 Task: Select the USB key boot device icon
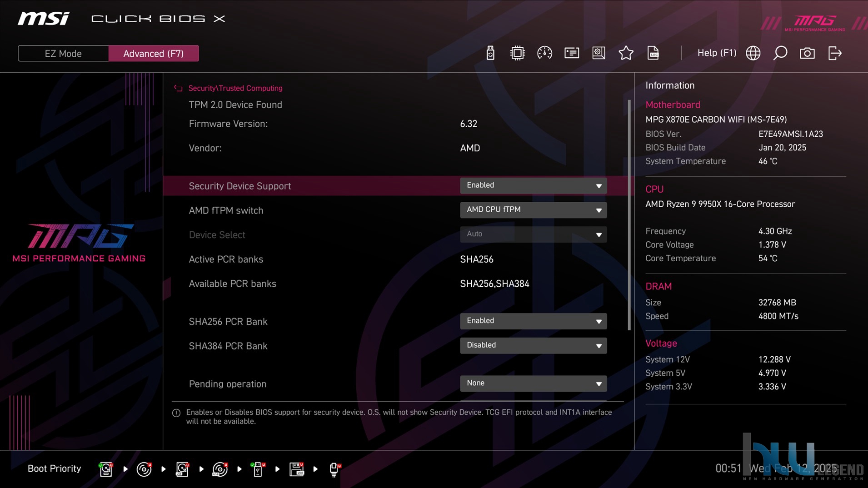[x=258, y=469]
